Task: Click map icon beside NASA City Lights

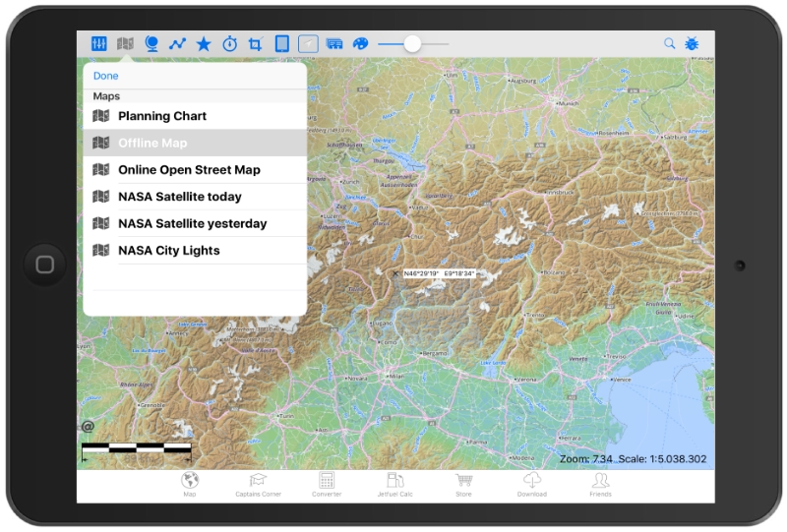Action: pos(101,250)
